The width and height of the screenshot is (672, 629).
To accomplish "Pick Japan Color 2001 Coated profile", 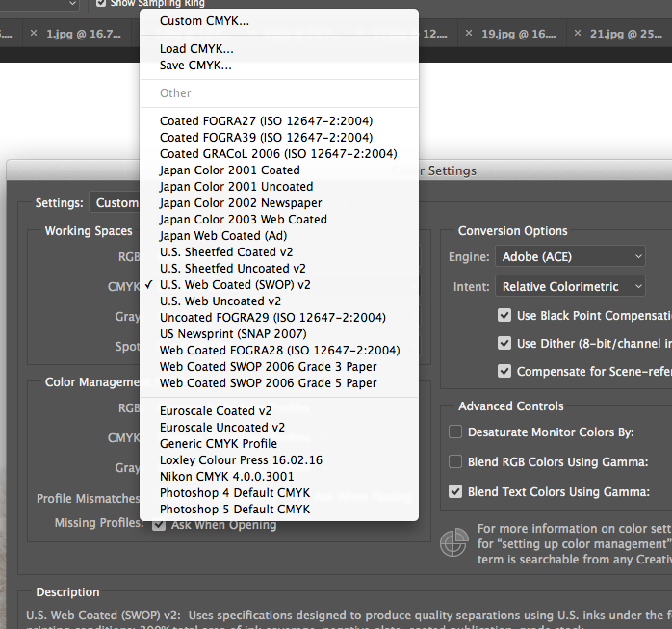I will click(230, 170).
